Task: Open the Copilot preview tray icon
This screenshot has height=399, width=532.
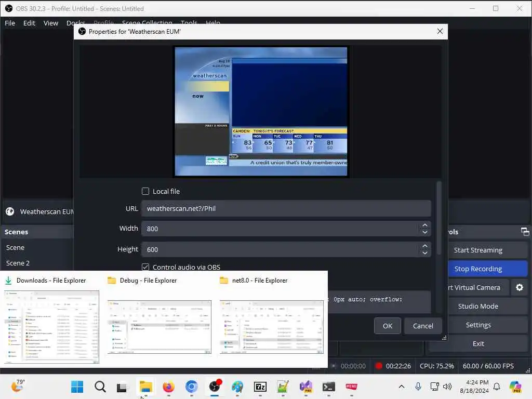Action: (515, 387)
